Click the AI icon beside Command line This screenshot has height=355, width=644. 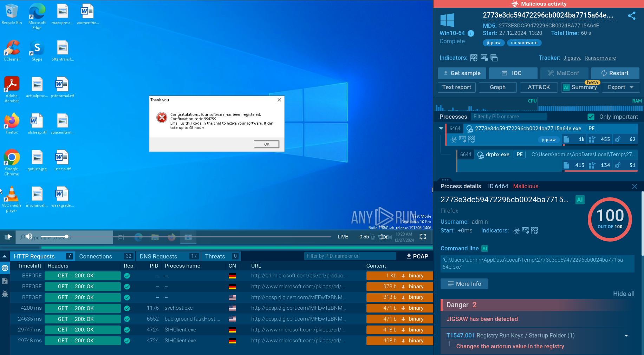point(484,249)
